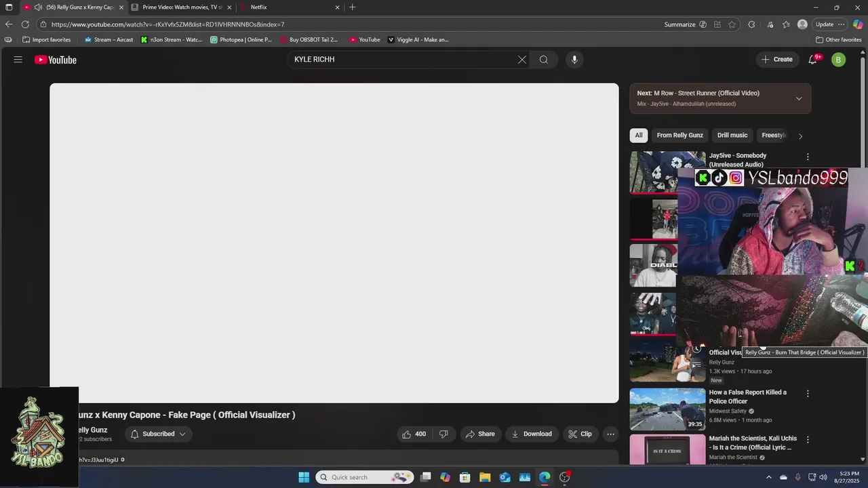This screenshot has height=488, width=868.
Task: Open Jay5ive - Somebody (Unreleased Audio) video
Action: coord(738,160)
